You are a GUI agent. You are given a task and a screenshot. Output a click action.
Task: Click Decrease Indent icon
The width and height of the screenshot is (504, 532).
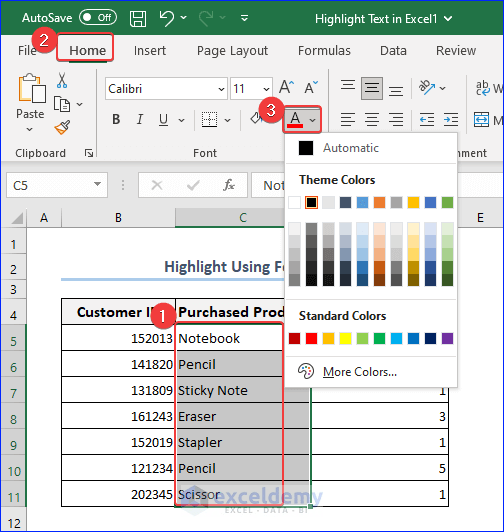tap(427, 120)
